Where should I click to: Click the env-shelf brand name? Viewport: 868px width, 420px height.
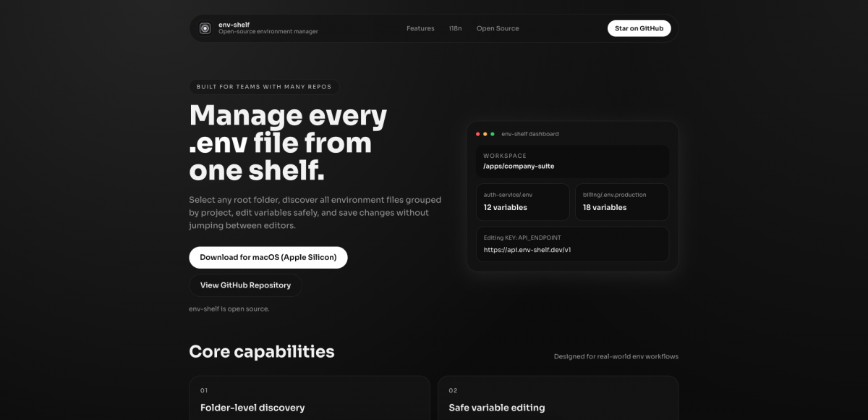pyautogui.click(x=233, y=25)
